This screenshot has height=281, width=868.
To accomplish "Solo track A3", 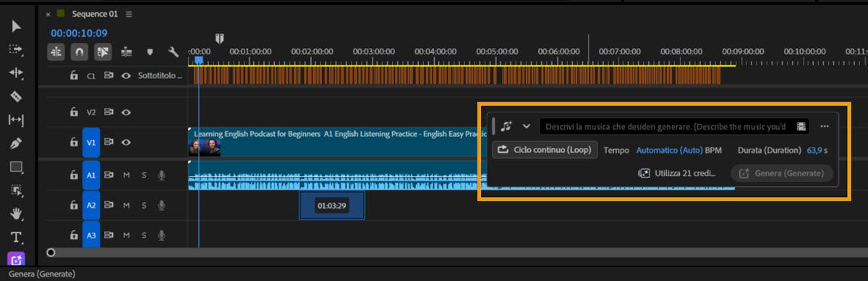I will pyautogui.click(x=144, y=235).
